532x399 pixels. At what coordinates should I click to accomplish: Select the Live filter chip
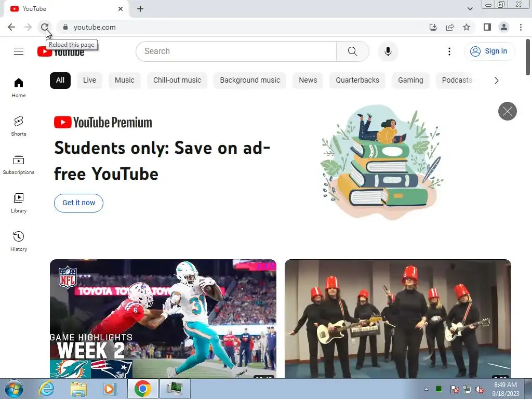click(x=89, y=81)
